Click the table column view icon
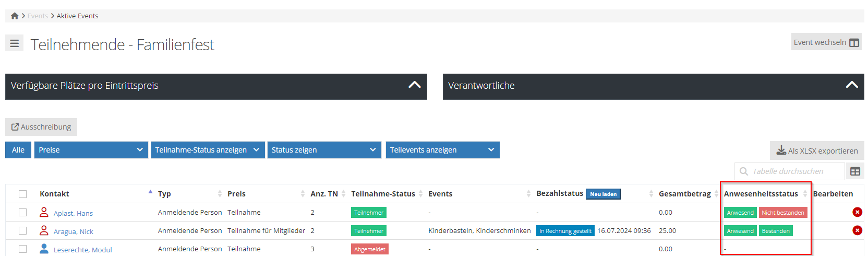Screen dimensions: 868x256 click(x=855, y=171)
